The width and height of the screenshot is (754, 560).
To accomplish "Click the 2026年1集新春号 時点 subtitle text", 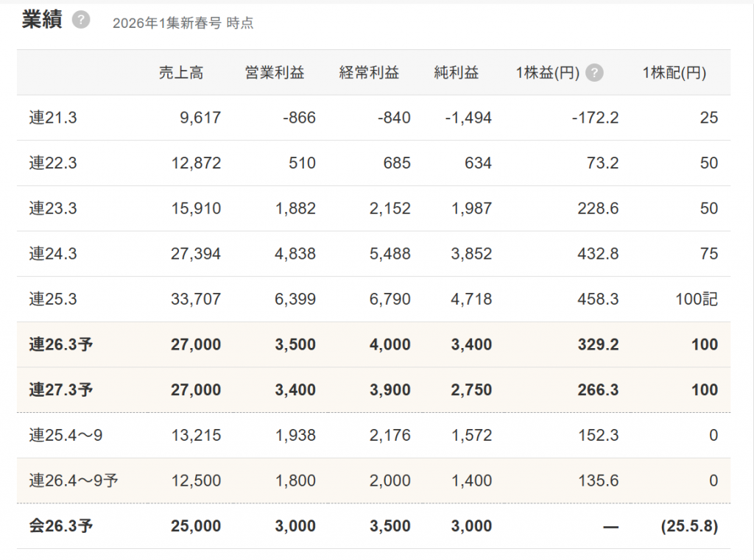I will click(183, 23).
